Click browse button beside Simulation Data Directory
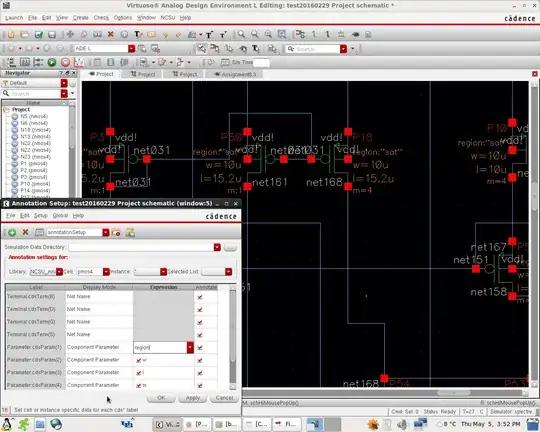 click(x=230, y=247)
